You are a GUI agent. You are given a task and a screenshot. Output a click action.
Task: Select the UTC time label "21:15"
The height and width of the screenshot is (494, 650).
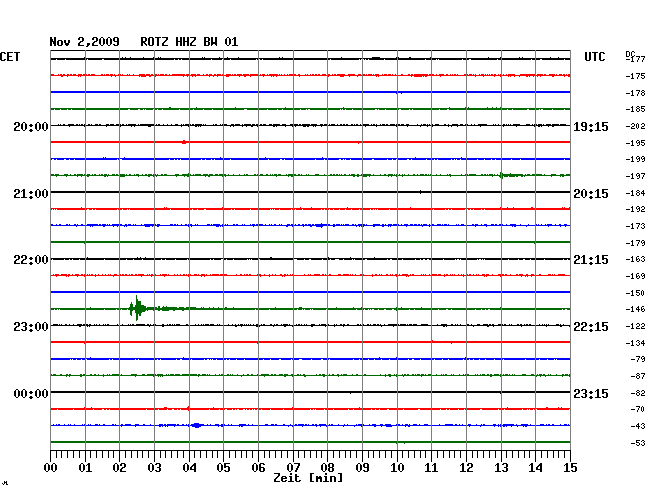coord(591,260)
